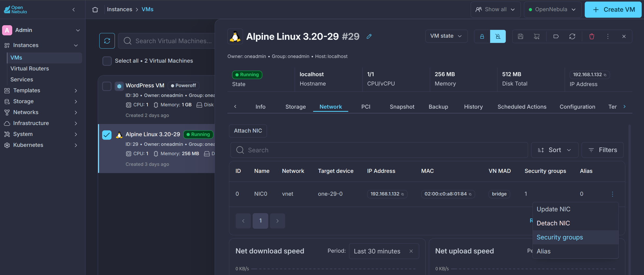Go to next NIC table page
The width and height of the screenshot is (644, 275).
tap(278, 221)
